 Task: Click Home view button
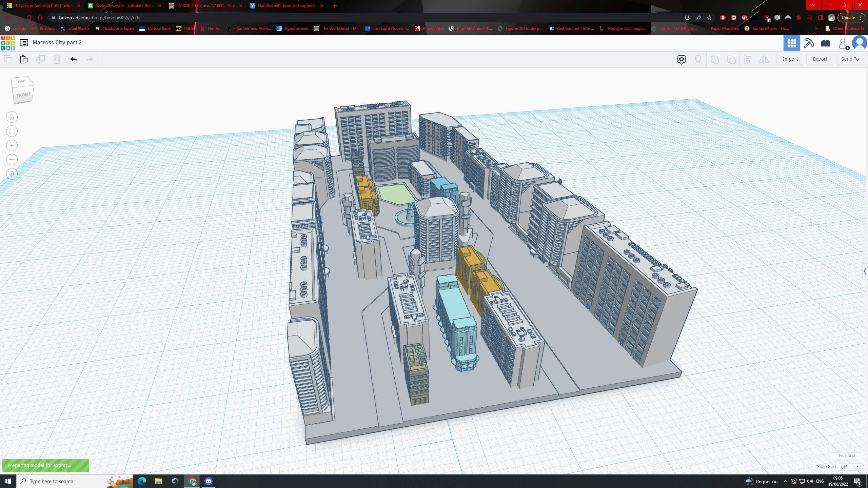12,117
